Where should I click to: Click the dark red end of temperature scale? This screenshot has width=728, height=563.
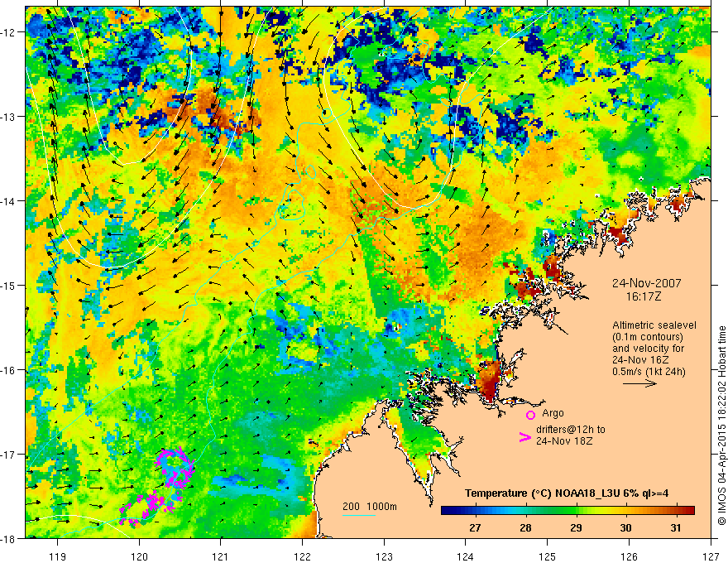click(x=689, y=511)
